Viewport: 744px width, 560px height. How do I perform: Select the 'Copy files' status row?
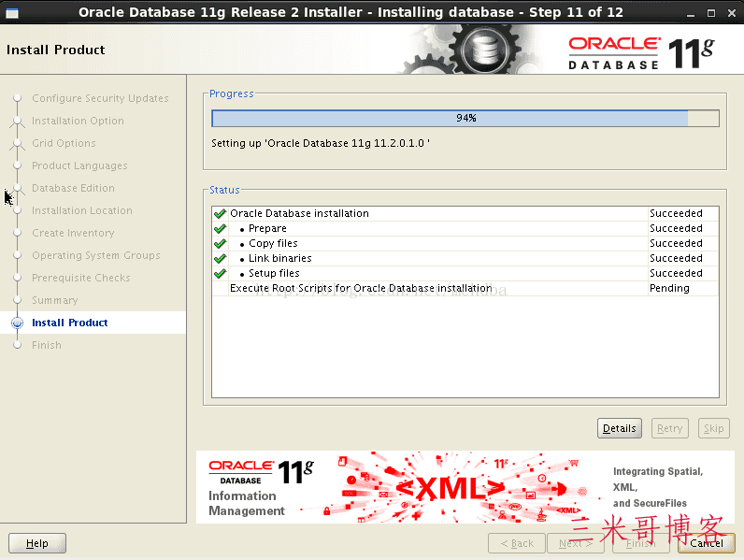pos(465,243)
